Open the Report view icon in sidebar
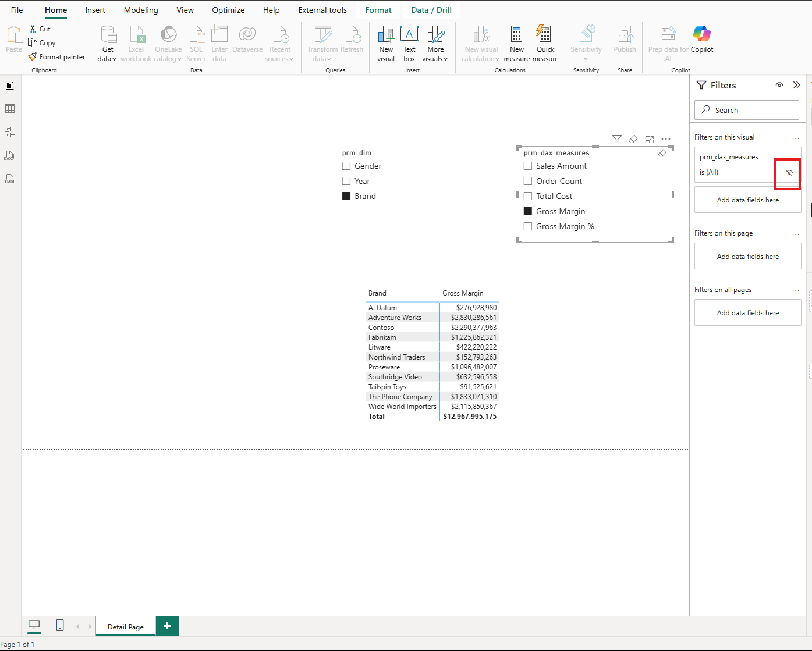 pos(10,86)
